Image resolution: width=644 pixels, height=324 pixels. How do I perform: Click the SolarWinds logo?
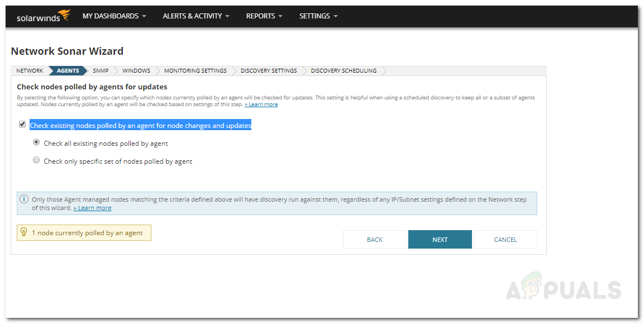42,16
